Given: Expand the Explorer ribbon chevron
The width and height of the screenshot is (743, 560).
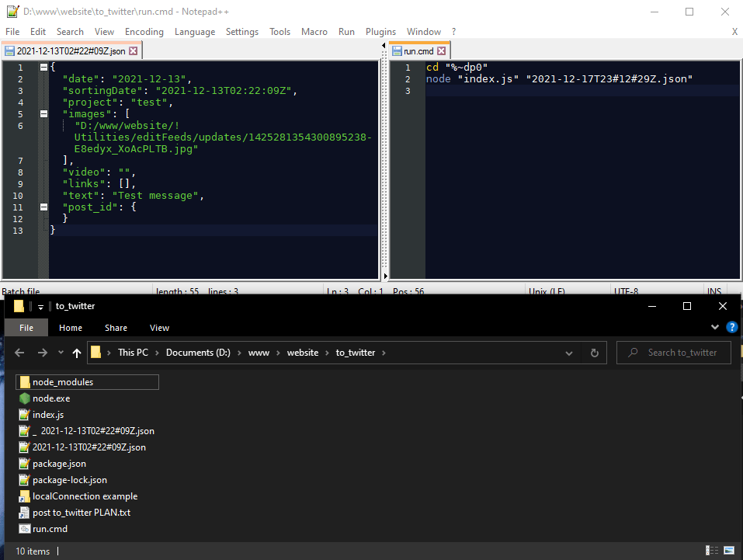Looking at the screenshot, I should 715,327.
